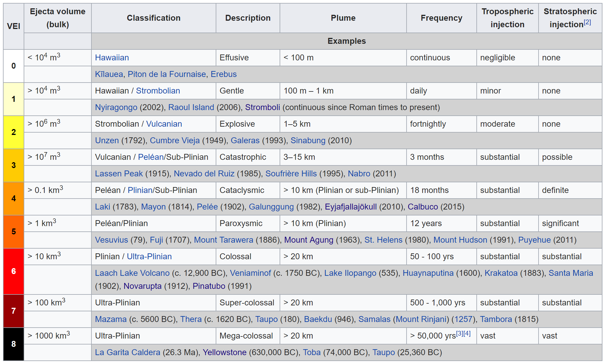Open the Strombolian classification link
Image resolution: width=606 pixels, height=364 pixels.
[158, 91]
